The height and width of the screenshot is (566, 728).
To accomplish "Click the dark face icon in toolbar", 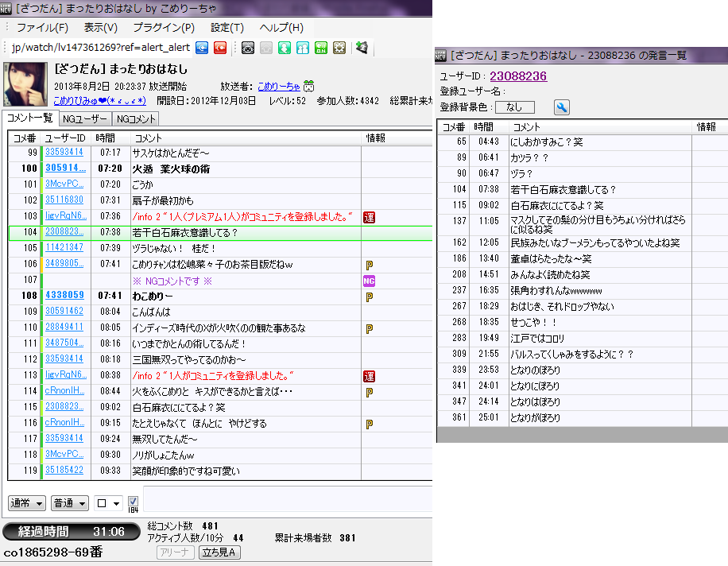I will [x=248, y=48].
